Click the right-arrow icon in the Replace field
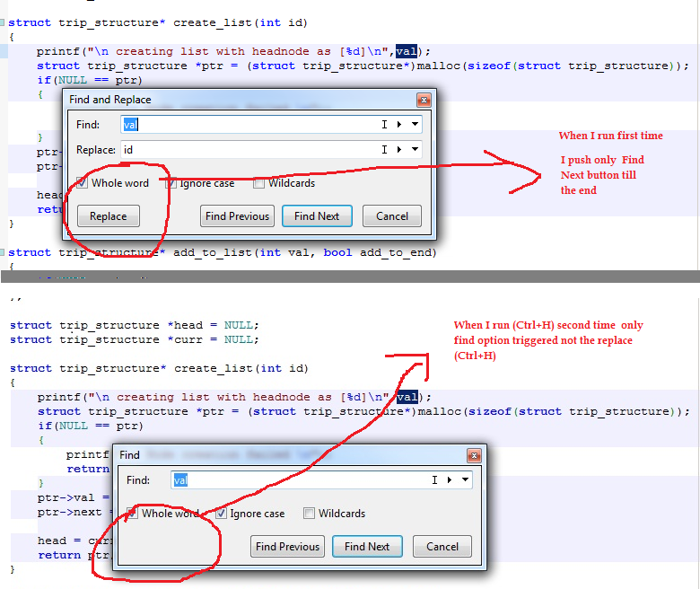The width and height of the screenshot is (700, 589). click(398, 150)
